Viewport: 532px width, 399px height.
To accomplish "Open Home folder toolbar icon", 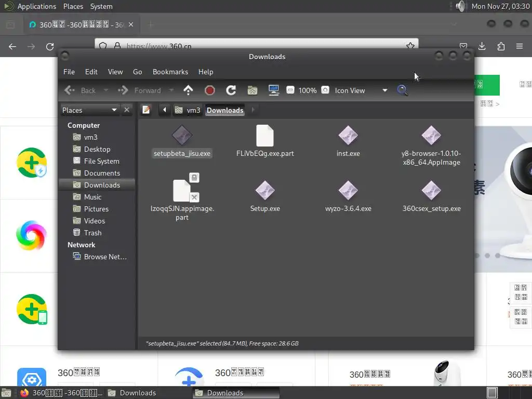I will 252,90.
